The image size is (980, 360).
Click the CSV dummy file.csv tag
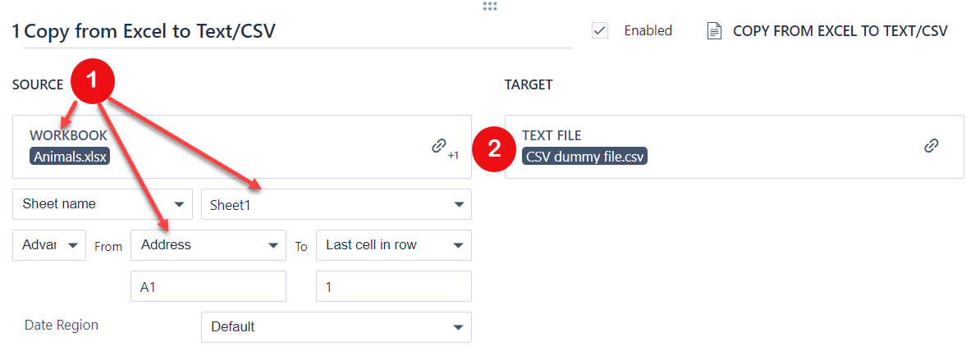point(584,156)
